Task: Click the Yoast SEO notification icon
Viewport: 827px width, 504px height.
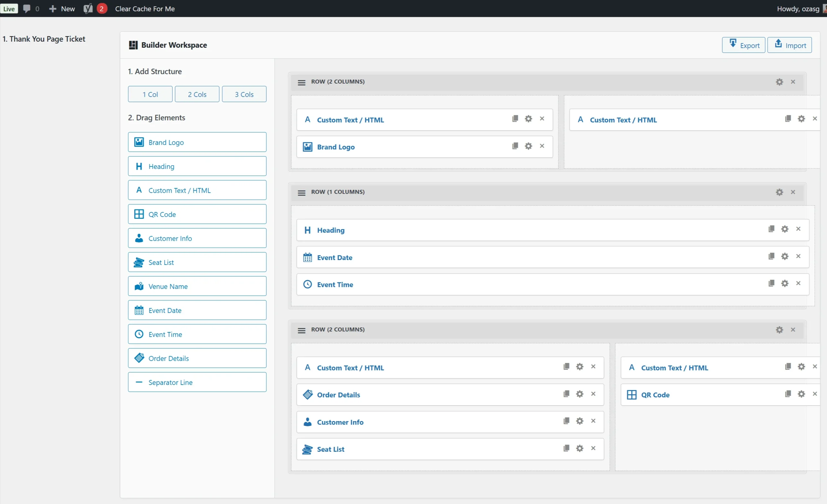Action: click(88, 9)
